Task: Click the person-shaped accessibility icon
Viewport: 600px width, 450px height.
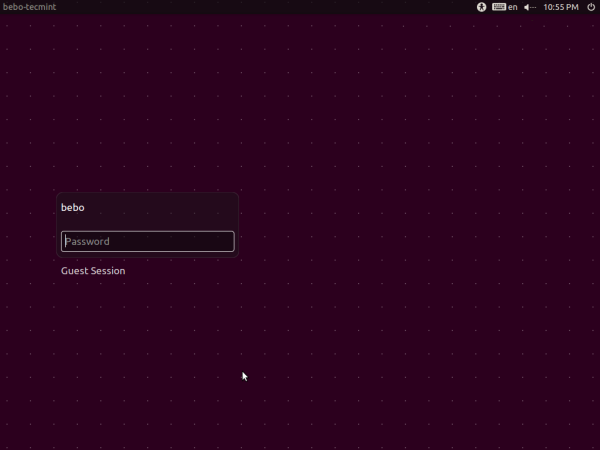Action: coord(481,7)
